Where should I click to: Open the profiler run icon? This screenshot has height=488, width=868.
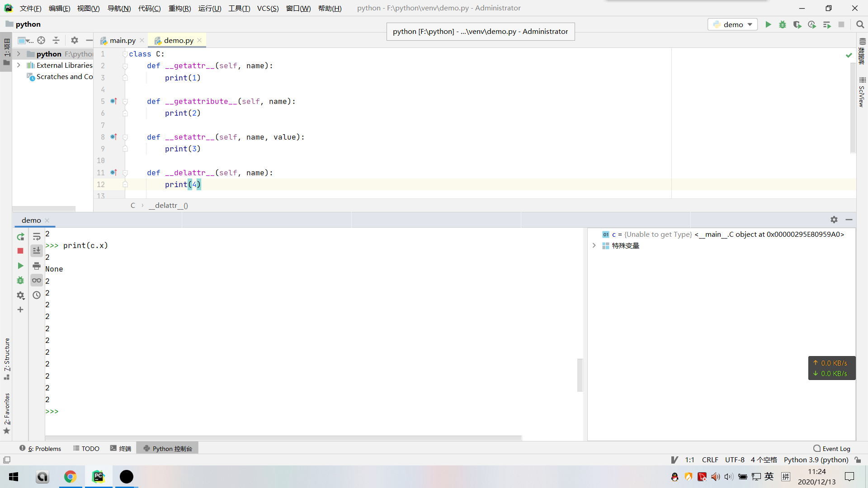pos(812,24)
